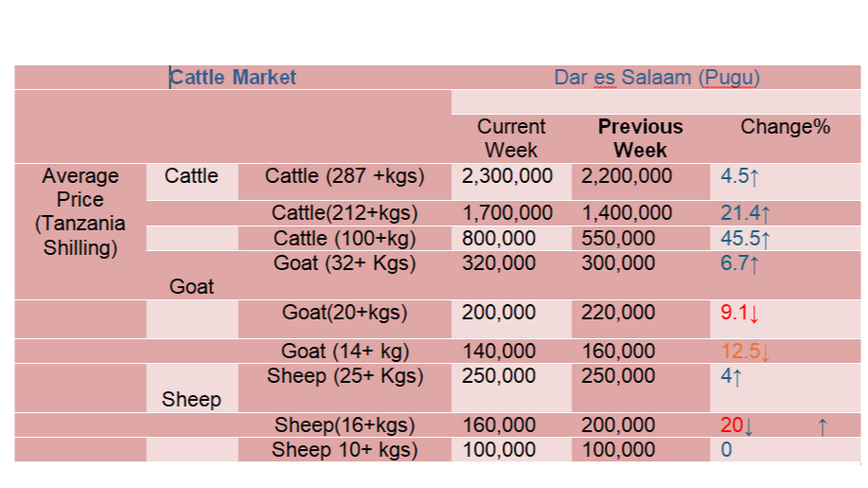Select the Cattle (100+kg) row label
Image resolution: width=868 pixels, height=488 pixels.
pyautogui.click(x=344, y=239)
